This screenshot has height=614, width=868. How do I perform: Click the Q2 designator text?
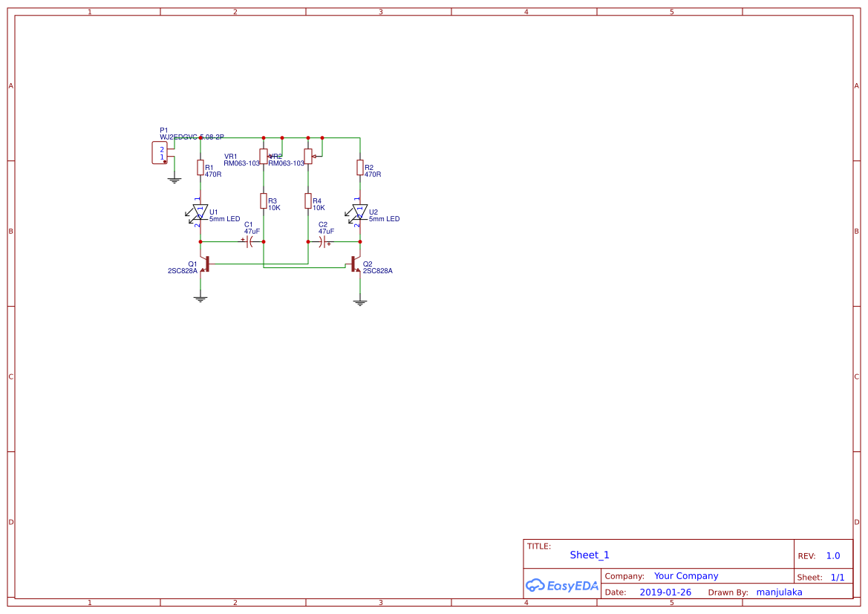click(x=368, y=264)
